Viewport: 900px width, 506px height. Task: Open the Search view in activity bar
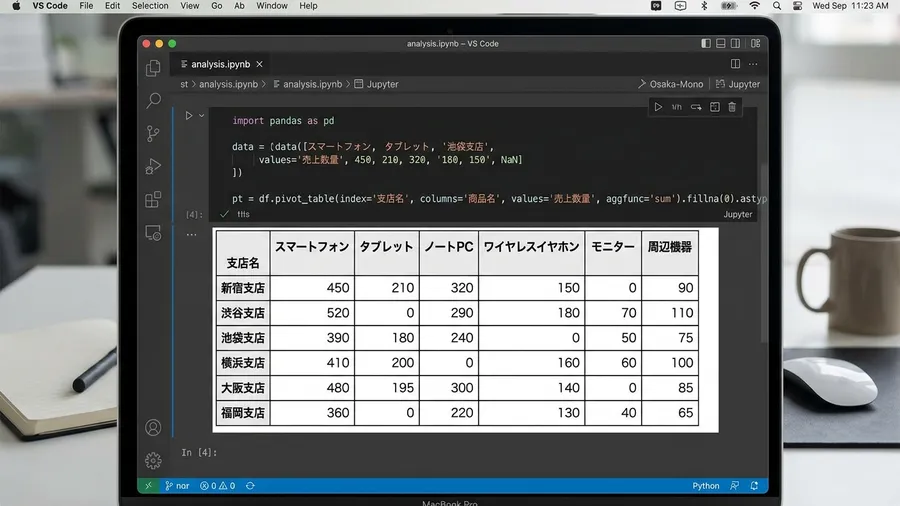click(153, 101)
